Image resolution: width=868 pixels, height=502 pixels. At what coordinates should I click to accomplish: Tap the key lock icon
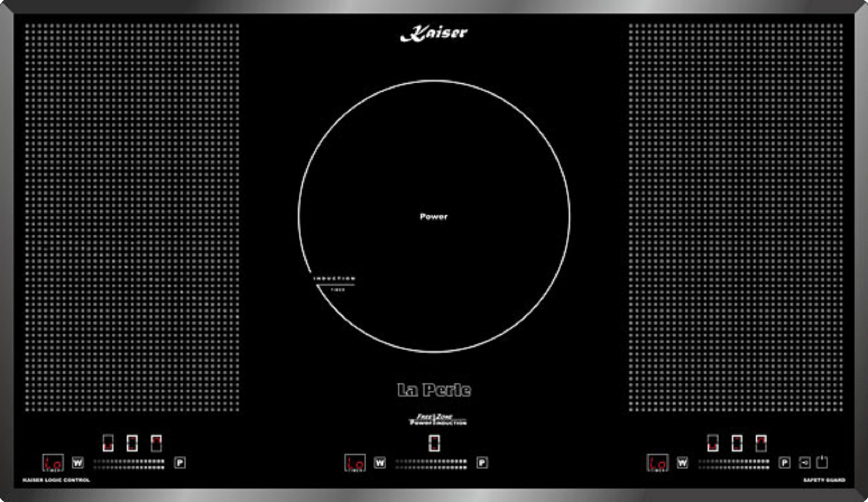[804, 463]
